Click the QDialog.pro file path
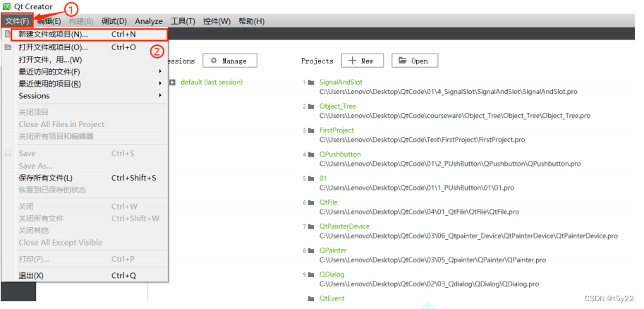The height and width of the screenshot is (309, 644). (429, 284)
